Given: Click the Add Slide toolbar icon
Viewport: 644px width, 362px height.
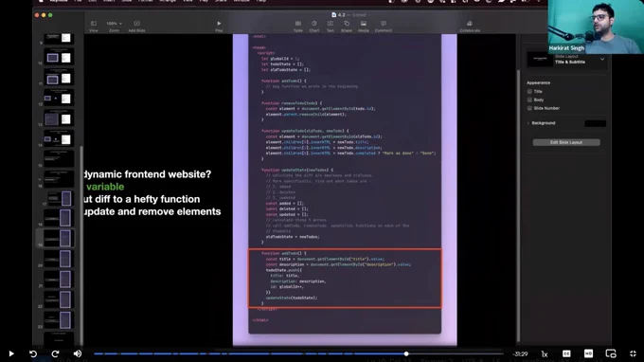Looking at the screenshot, I should tap(136, 27).
